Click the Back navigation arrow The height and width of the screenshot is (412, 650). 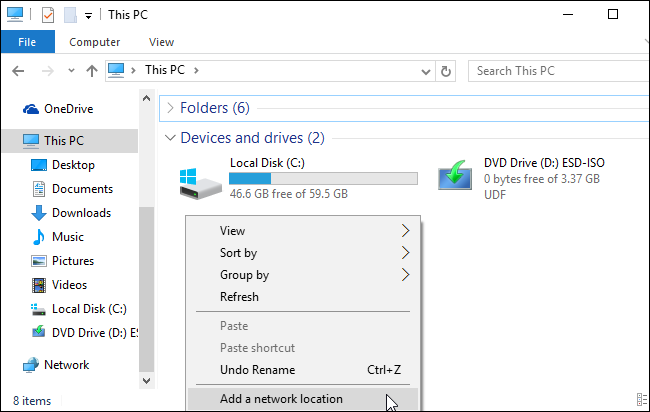(17, 71)
